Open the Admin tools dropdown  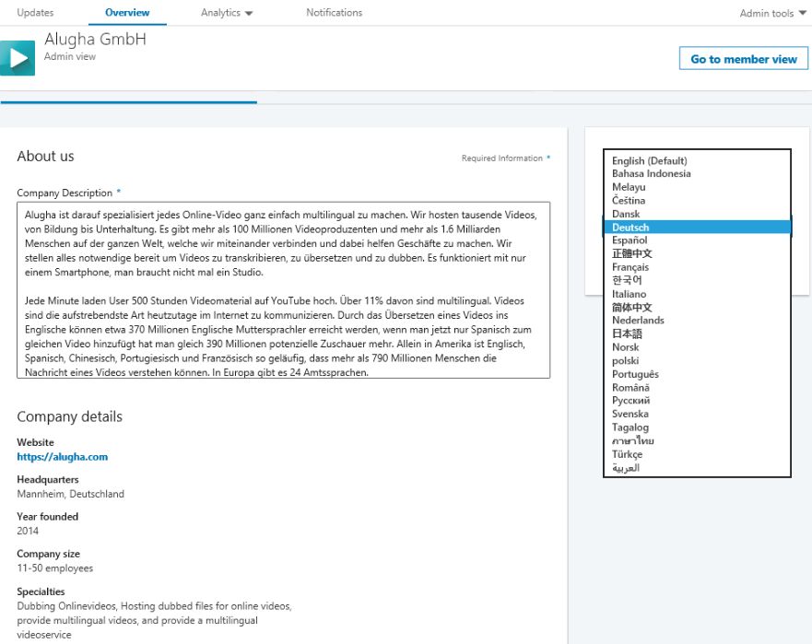[x=772, y=14]
